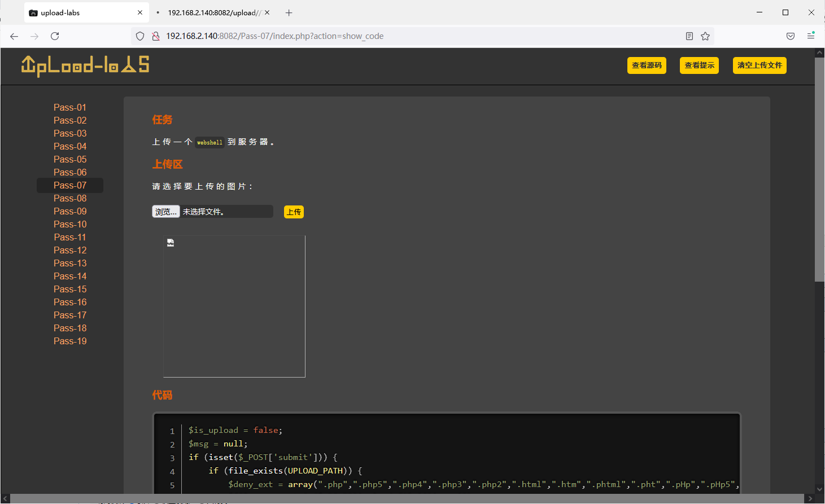825x504 pixels.
Task: Click the scroll-right arrow of horizontal scrollbar
Action: [x=810, y=499]
